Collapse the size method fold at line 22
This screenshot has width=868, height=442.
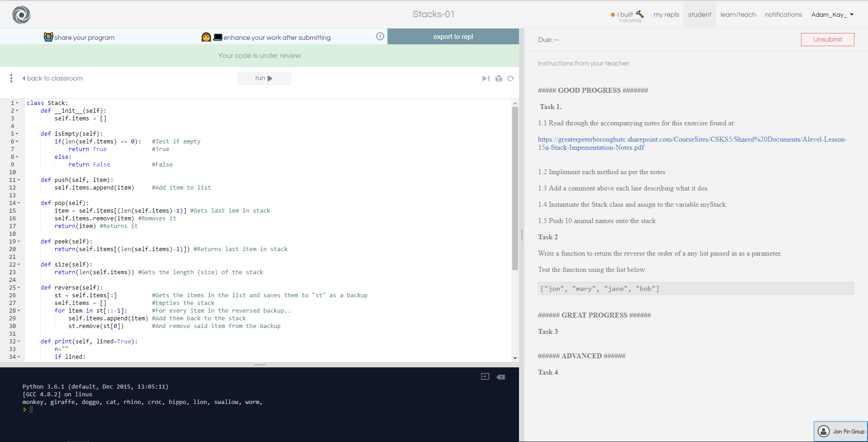[x=19, y=265]
